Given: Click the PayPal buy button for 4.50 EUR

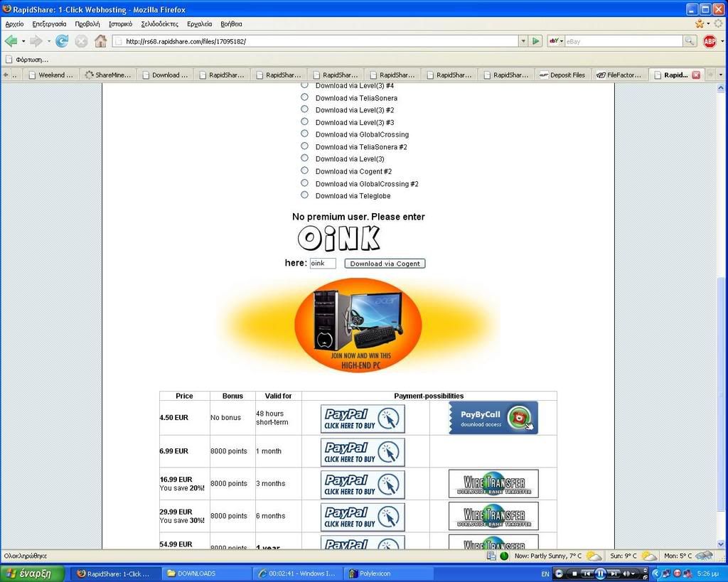Looking at the screenshot, I should (x=363, y=419).
